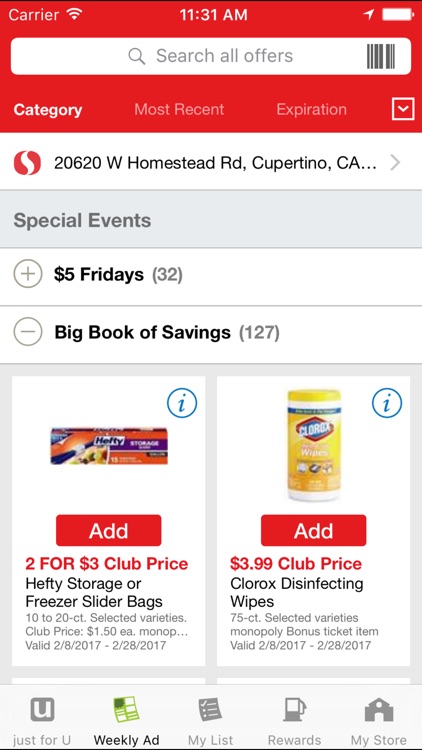The width and height of the screenshot is (422, 750).
Task: Open the sort options dropdown arrow
Action: [x=403, y=110]
